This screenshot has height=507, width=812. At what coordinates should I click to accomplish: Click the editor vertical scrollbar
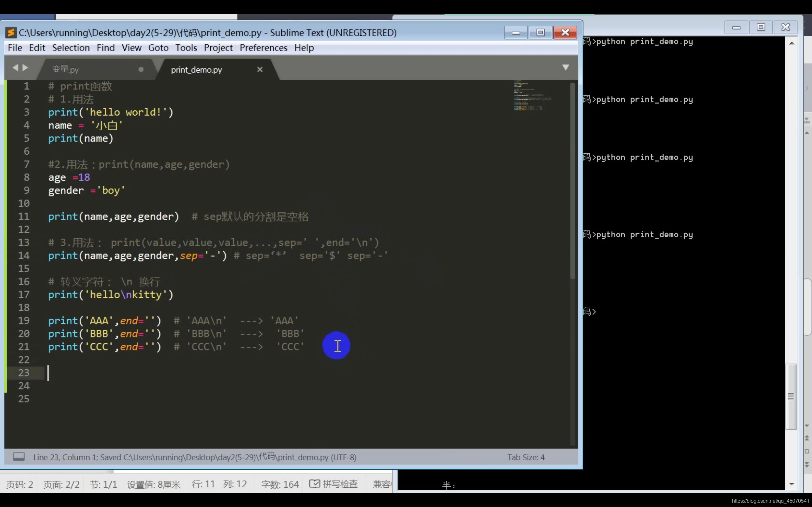pos(573,181)
